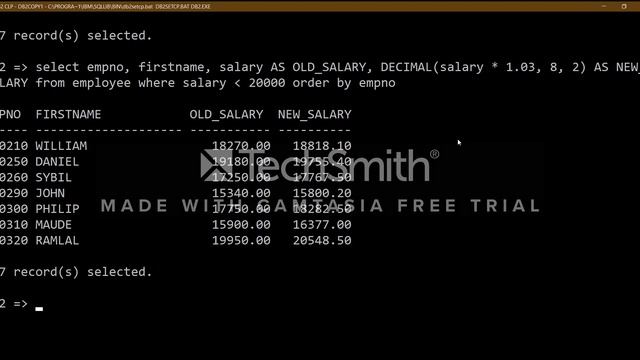This screenshot has width=640, height=360.
Task: Click the '7 record(s) selected.' line below RAMLAL
Action: pyautogui.click(x=76, y=272)
